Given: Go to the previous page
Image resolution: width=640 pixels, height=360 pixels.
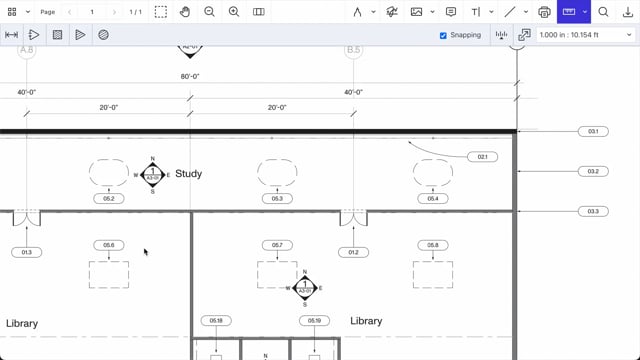Looking at the screenshot, I should [x=69, y=12].
